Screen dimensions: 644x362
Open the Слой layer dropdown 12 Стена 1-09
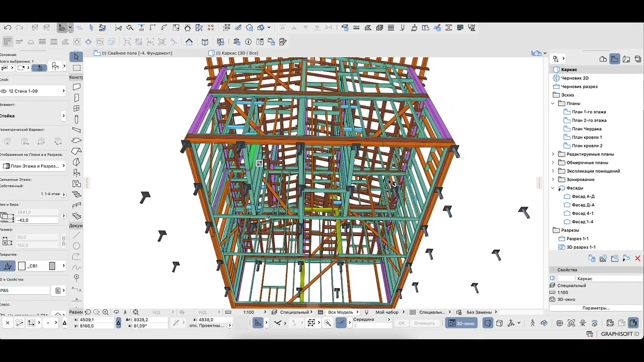(33, 91)
